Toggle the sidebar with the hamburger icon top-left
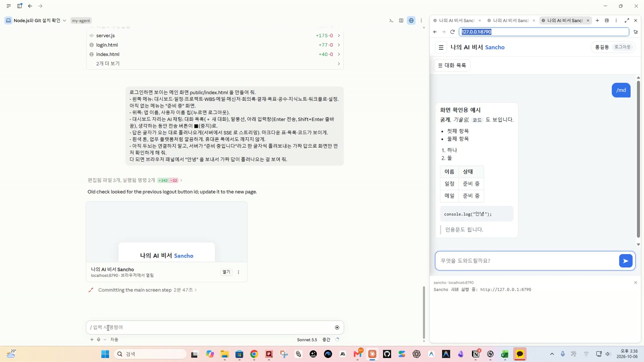Screen dimensions: 644x362 (x=8, y=6)
